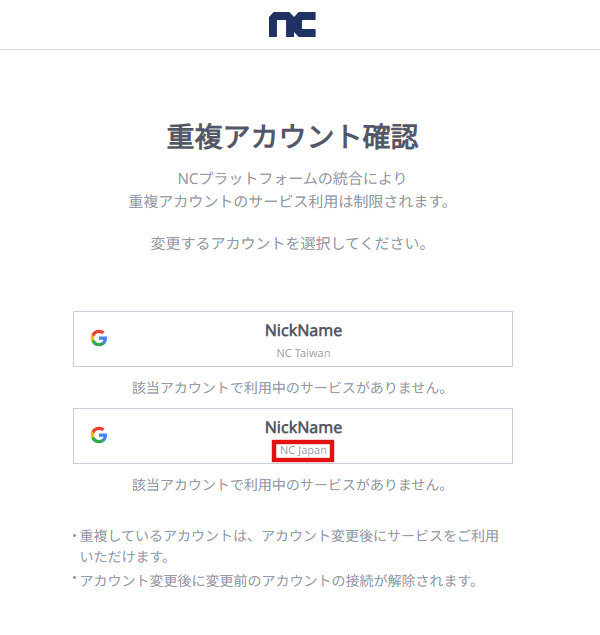The width and height of the screenshot is (600, 635).
Task: Click the asterisk before アカウント変更後に変更前 note
Action: point(74,580)
